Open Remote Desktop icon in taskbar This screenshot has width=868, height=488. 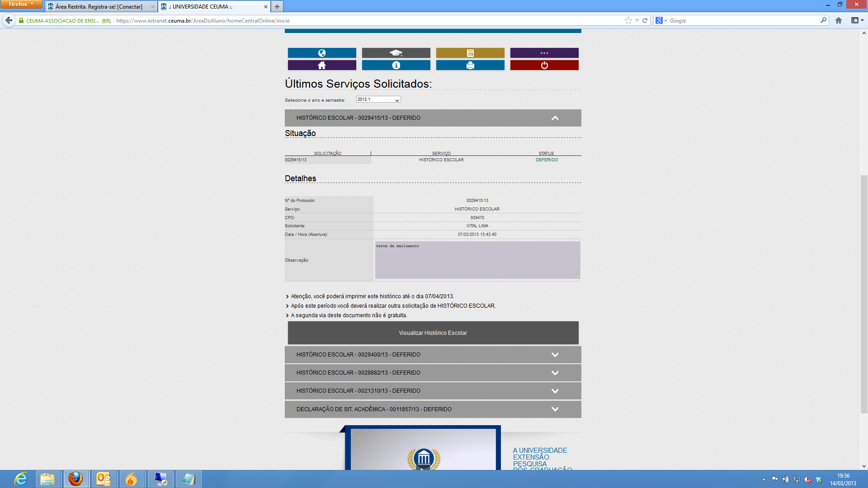point(160,479)
